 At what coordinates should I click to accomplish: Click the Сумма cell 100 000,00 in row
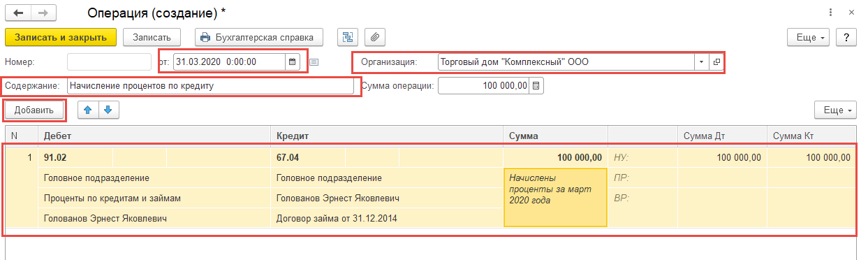555,158
